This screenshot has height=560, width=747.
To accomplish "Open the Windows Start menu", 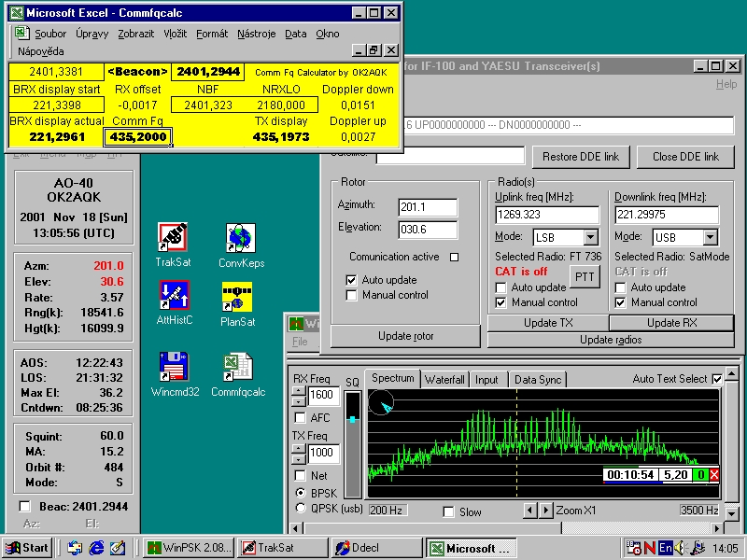I will coord(27,548).
